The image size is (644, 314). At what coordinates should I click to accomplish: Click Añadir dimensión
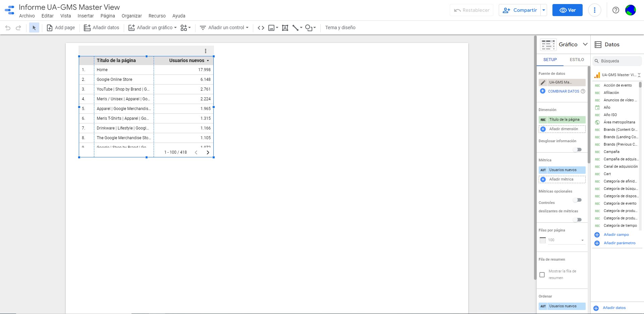click(562, 129)
